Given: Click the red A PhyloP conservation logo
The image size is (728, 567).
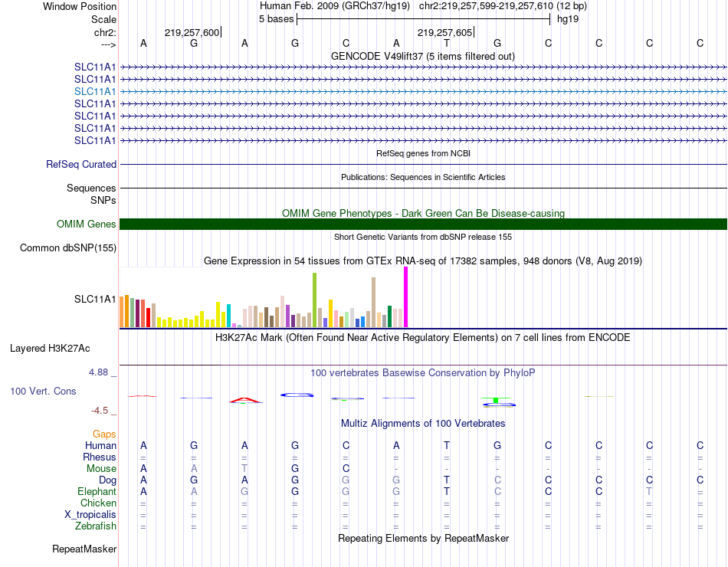Looking at the screenshot, I should (x=246, y=400).
